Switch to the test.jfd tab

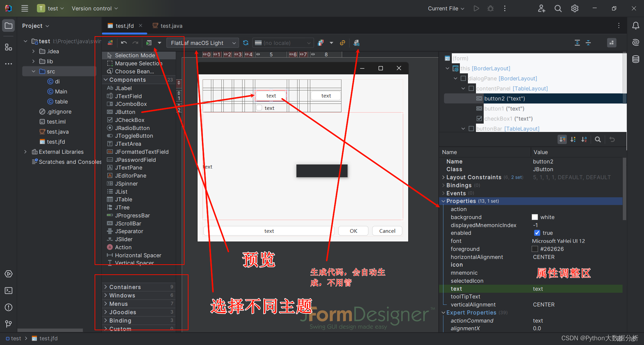click(124, 26)
